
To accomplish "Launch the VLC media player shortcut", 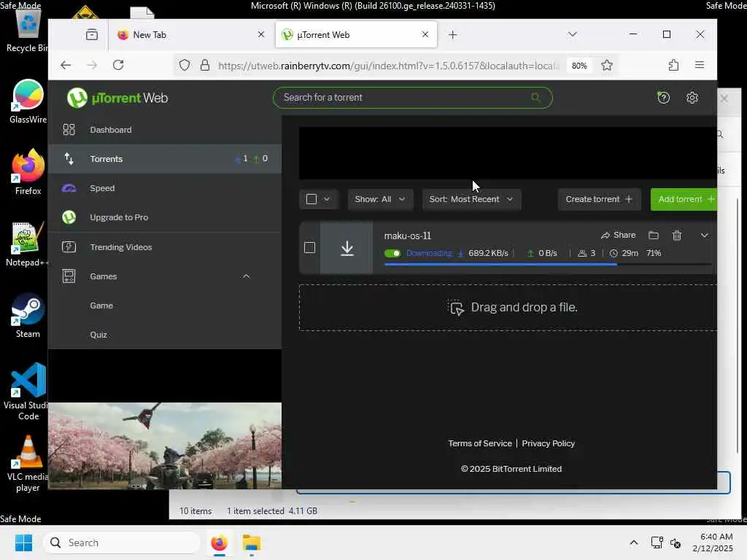I will [x=28, y=464].
